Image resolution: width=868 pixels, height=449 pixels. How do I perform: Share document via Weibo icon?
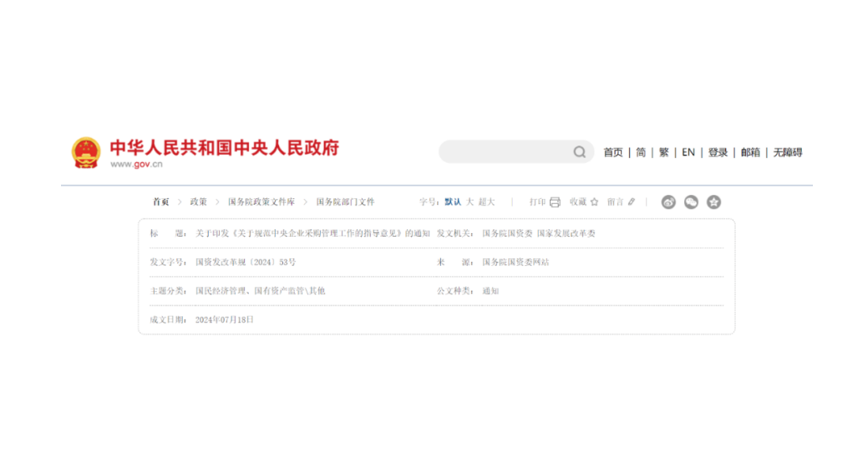(x=668, y=202)
